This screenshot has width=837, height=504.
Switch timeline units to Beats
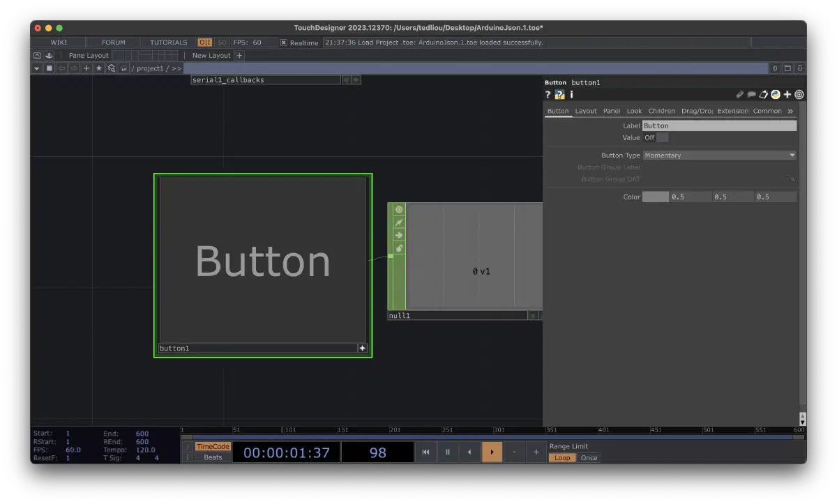[213, 457]
